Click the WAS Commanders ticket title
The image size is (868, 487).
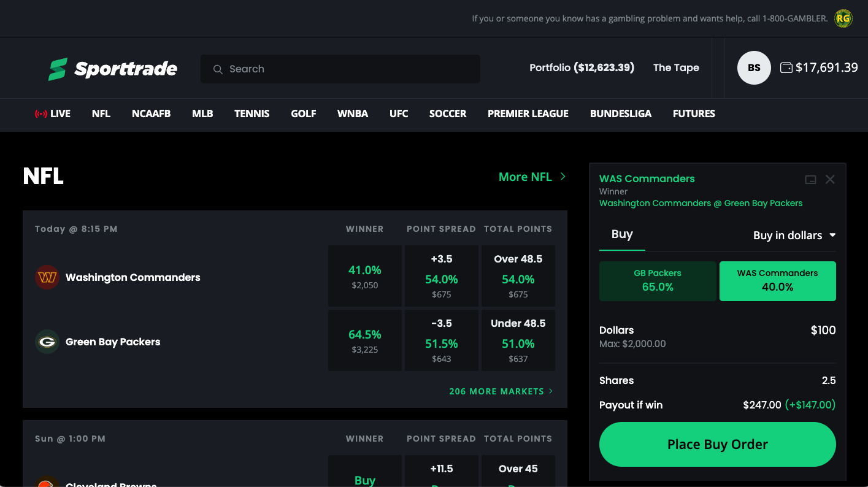tap(647, 178)
